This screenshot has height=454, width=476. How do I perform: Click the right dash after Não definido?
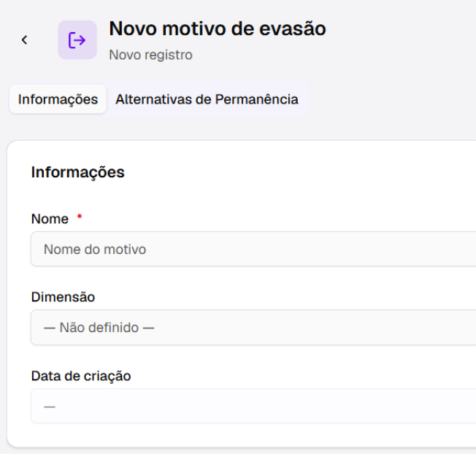(148, 328)
